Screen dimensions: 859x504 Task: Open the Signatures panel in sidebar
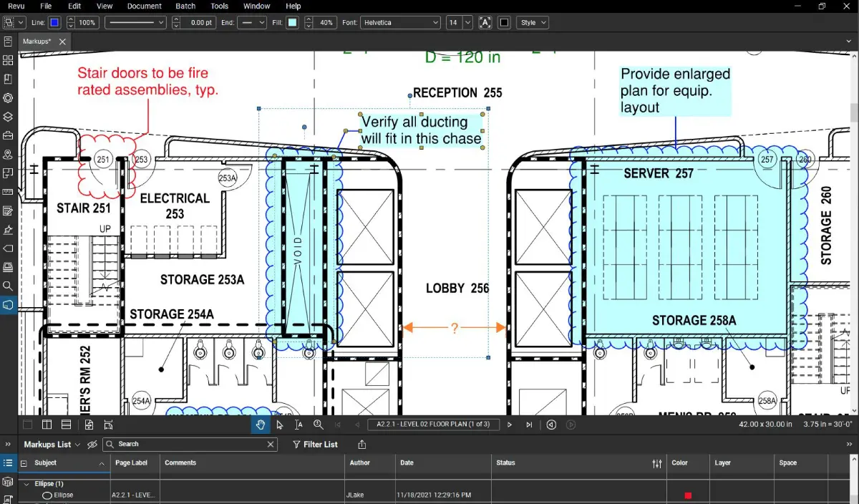click(x=8, y=230)
